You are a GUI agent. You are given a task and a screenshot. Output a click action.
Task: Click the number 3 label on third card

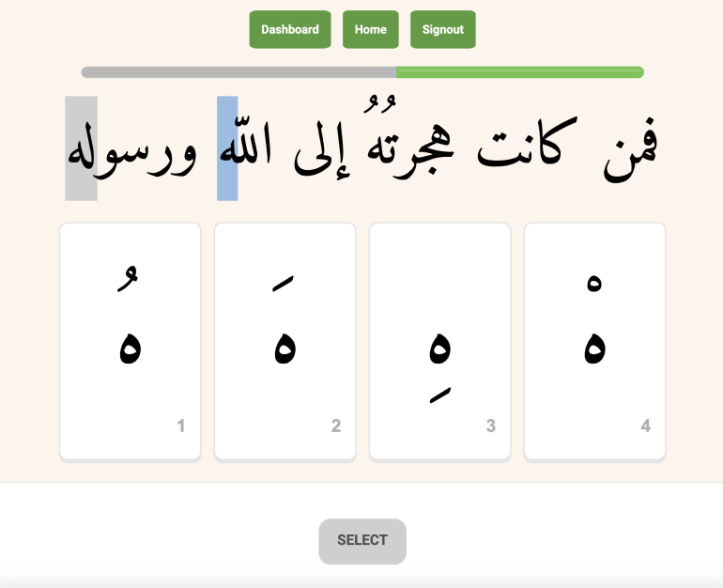click(490, 426)
